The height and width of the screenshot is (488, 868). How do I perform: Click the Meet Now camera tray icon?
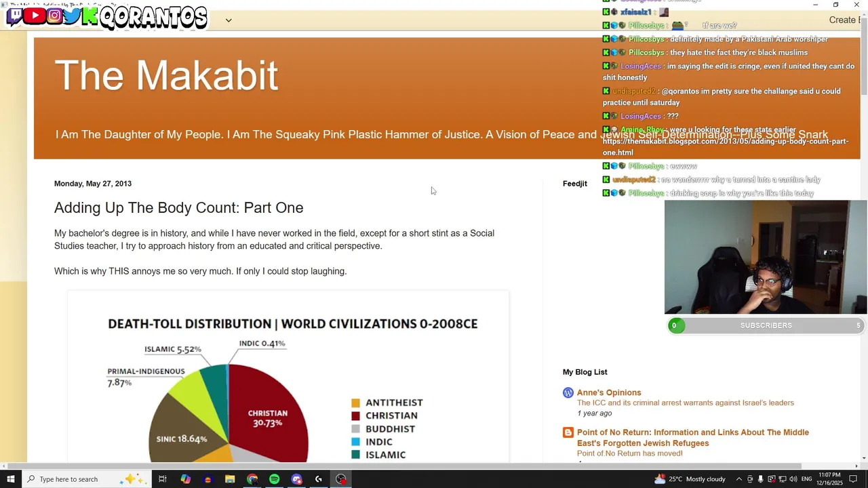(749, 479)
